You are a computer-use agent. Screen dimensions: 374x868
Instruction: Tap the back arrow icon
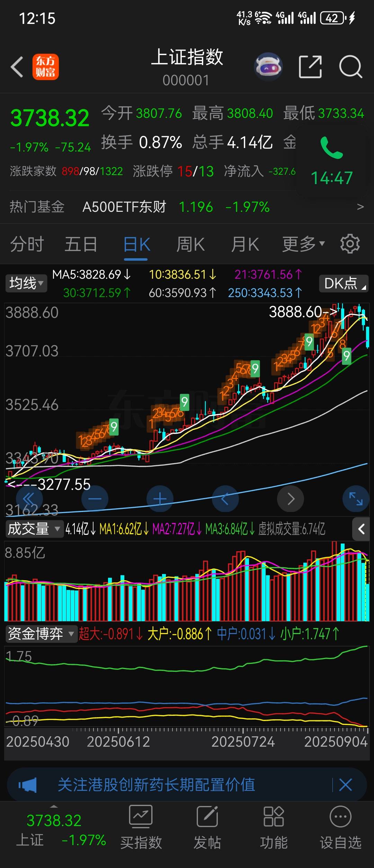(17, 67)
